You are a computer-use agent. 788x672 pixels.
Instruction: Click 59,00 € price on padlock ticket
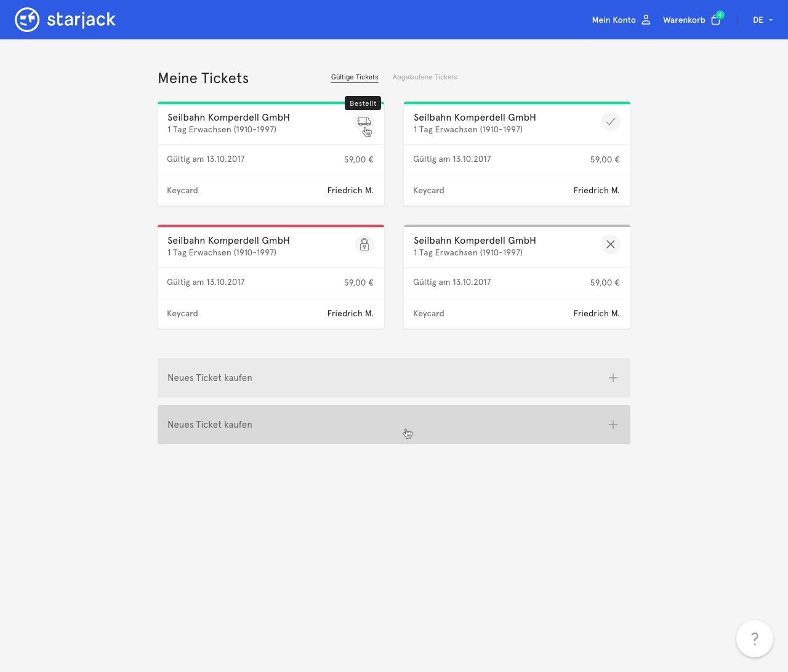359,282
